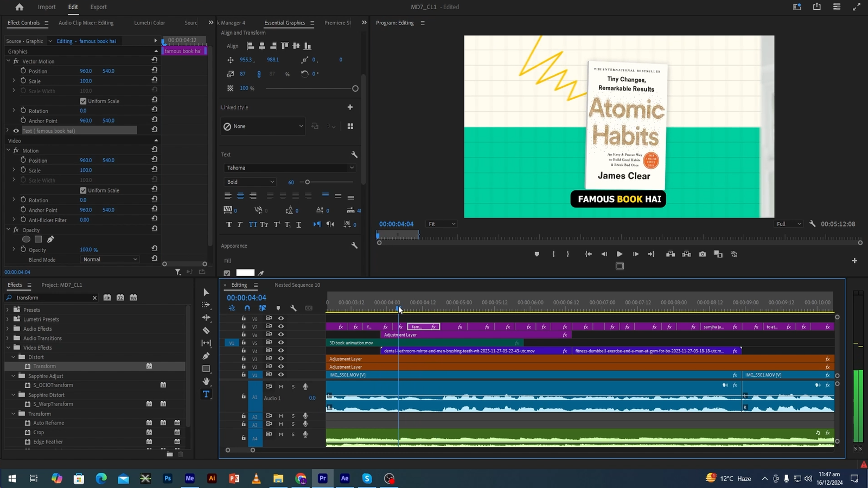Toggle V7 track output eye
The height and width of the screenshot is (488, 868).
(281, 326)
